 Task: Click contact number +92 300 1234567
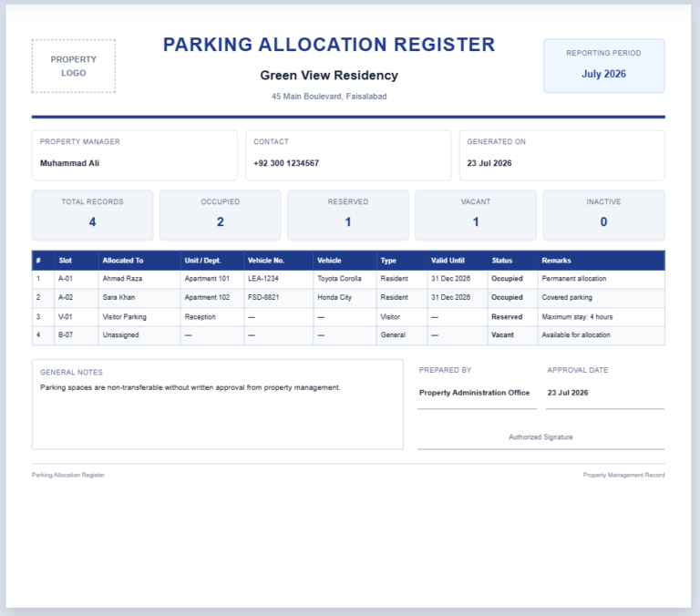286,163
